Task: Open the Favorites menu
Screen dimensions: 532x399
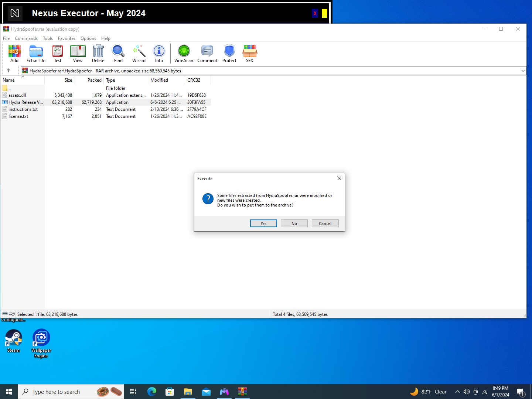Action: click(x=66, y=38)
